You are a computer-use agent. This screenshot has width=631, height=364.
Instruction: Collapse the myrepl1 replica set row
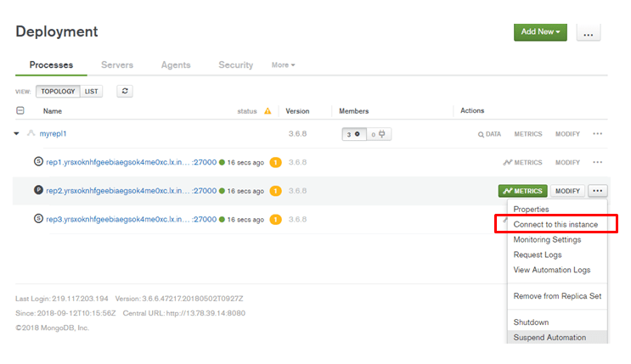pyautogui.click(x=16, y=133)
